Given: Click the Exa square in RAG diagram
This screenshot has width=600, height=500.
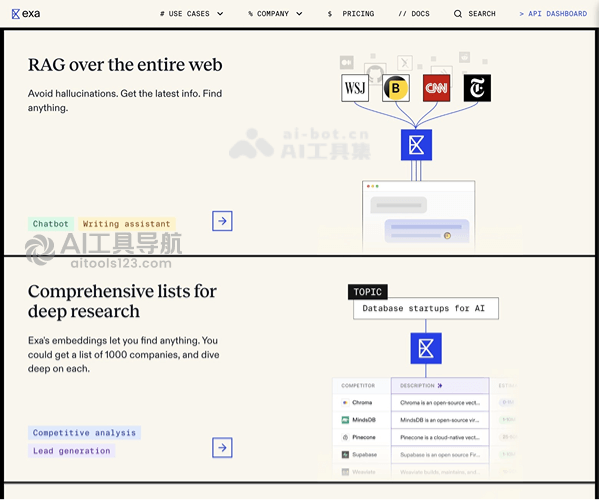Looking at the screenshot, I should pyautogui.click(x=416, y=145).
